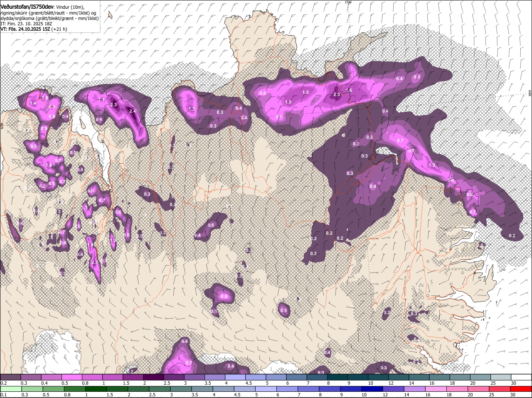Select top legend swatch between 25 and 30
The image size is (532, 398).
(501, 377)
